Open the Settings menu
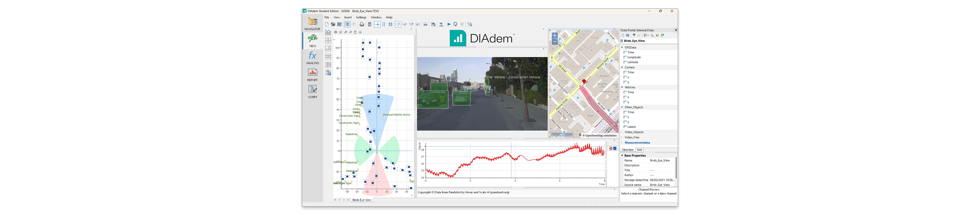This screenshot has height=215, width=980. coord(361,18)
